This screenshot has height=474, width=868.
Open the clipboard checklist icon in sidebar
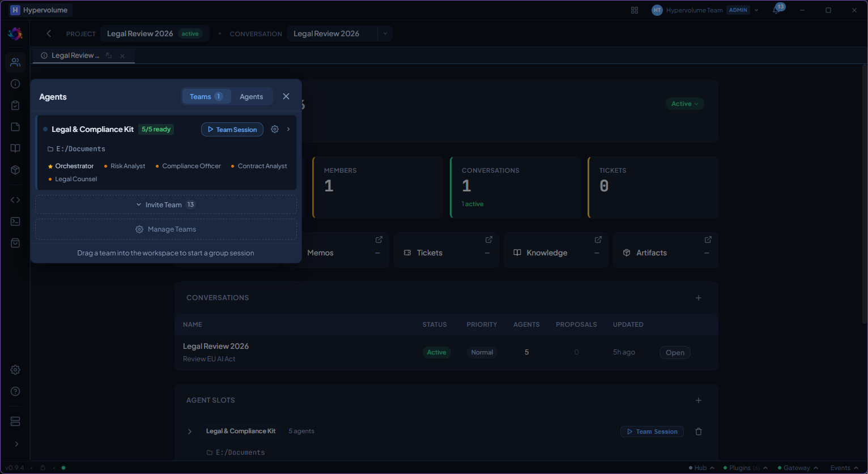(15, 105)
